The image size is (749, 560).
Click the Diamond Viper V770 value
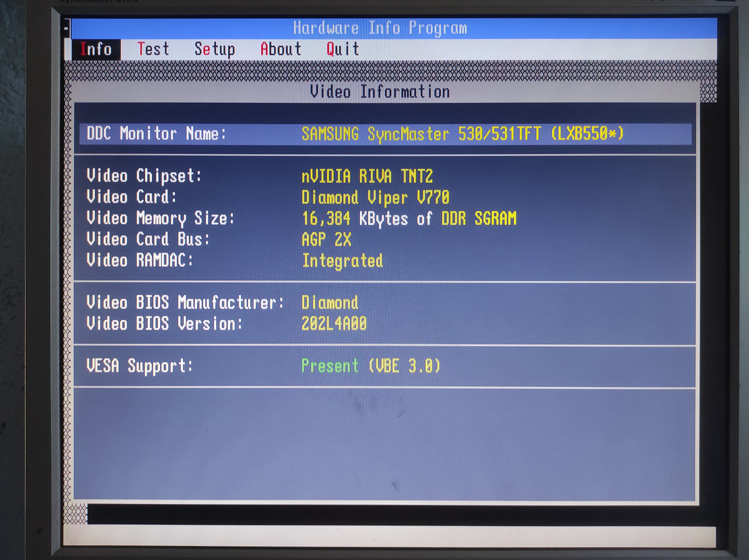(x=375, y=197)
